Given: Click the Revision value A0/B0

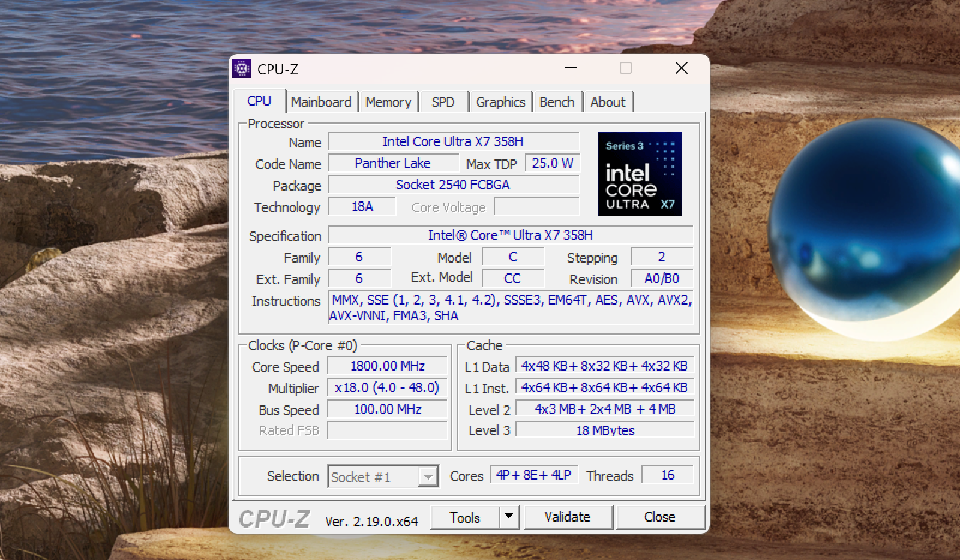Looking at the screenshot, I should pos(662,278).
